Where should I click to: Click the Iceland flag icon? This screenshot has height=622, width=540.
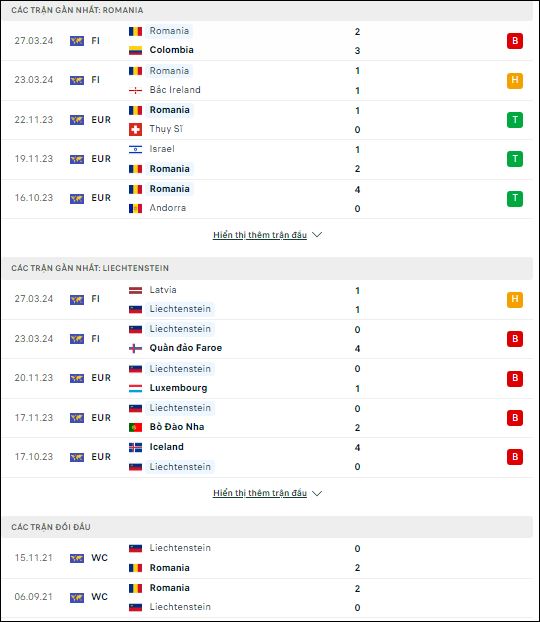pos(135,447)
